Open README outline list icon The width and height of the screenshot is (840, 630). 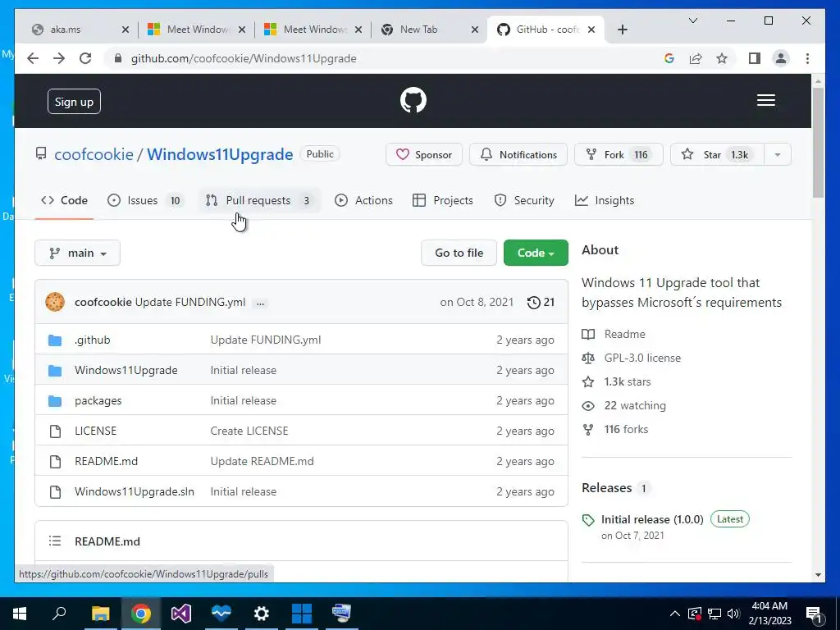[x=55, y=541]
